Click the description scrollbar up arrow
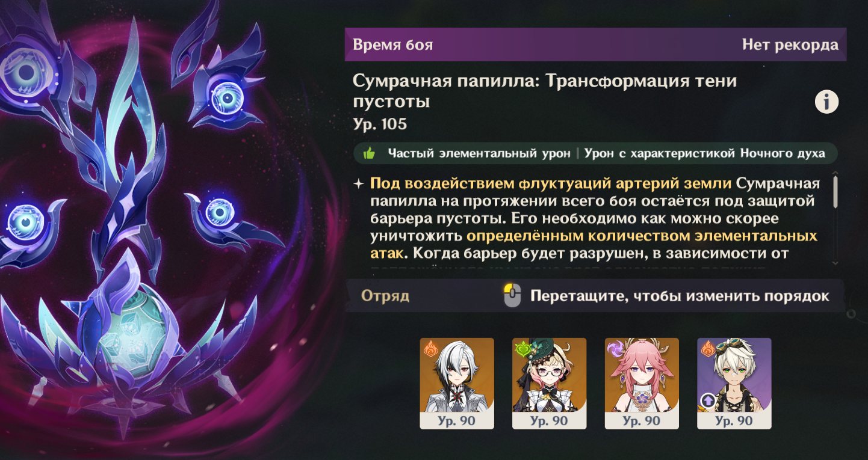868x460 pixels. pyautogui.click(x=835, y=174)
